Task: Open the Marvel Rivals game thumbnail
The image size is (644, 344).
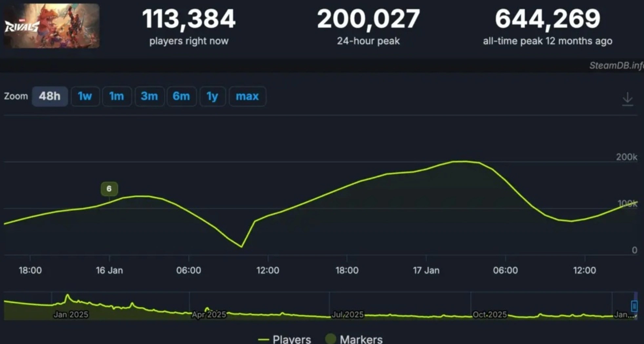Action: 51,26
